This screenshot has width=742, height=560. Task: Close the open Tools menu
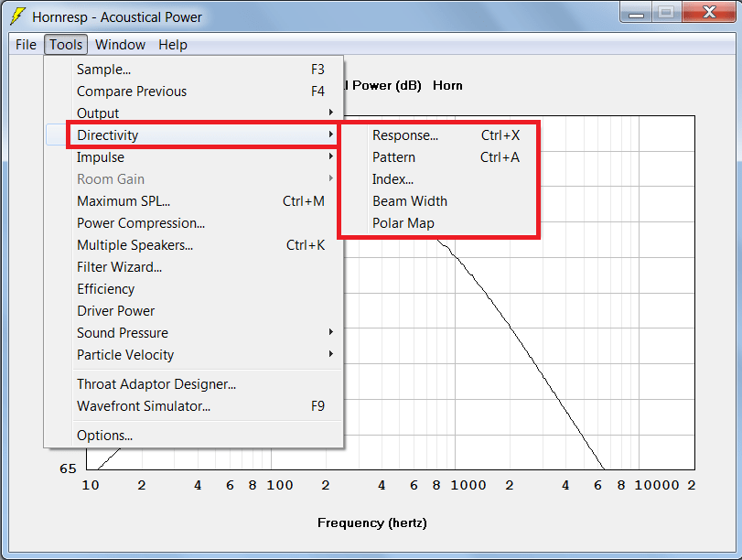pyautogui.click(x=66, y=45)
